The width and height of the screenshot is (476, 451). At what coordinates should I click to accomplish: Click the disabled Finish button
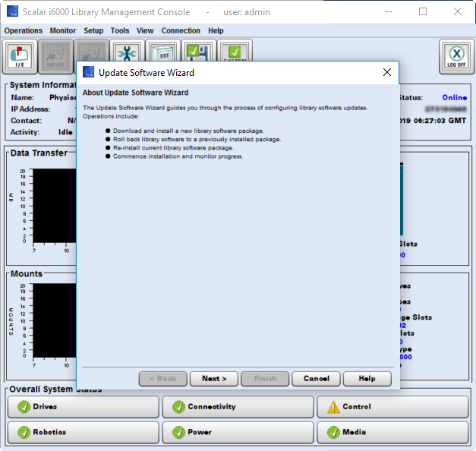coord(265,379)
